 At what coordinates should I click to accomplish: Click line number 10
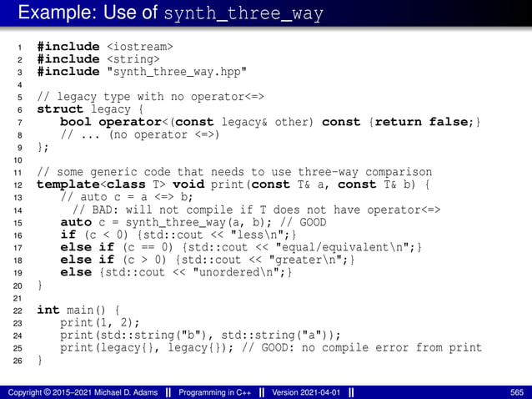pyautogui.click(x=18, y=160)
